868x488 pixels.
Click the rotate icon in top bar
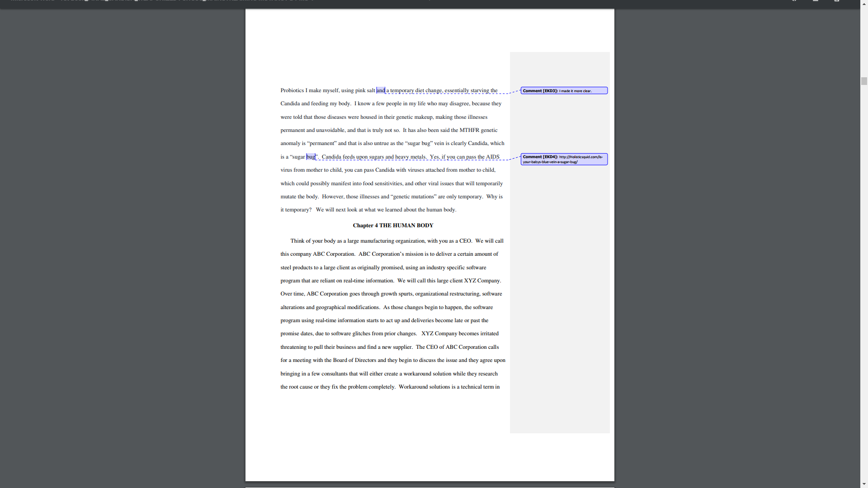[x=794, y=1]
